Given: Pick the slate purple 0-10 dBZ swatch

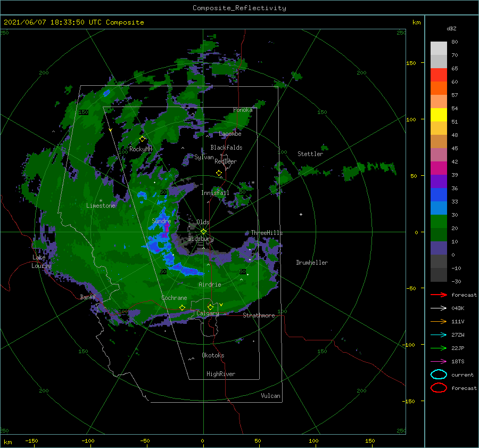Looking at the screenshot, I should click(x=439, y=248).
